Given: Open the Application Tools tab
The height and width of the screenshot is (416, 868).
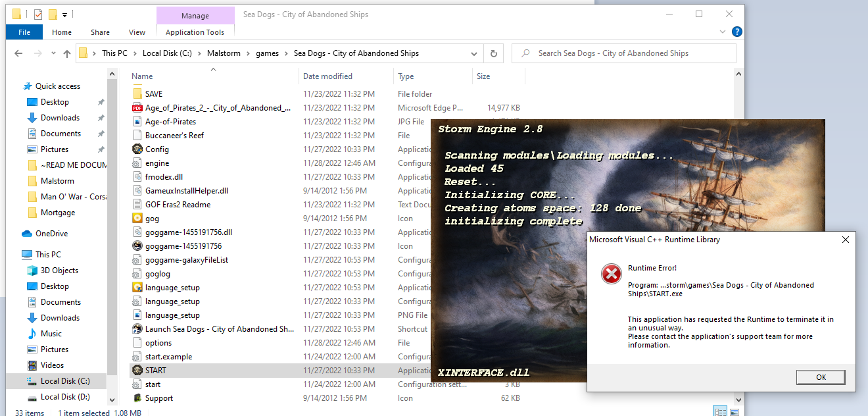Looking at the screenshot, I should point(195,32).
